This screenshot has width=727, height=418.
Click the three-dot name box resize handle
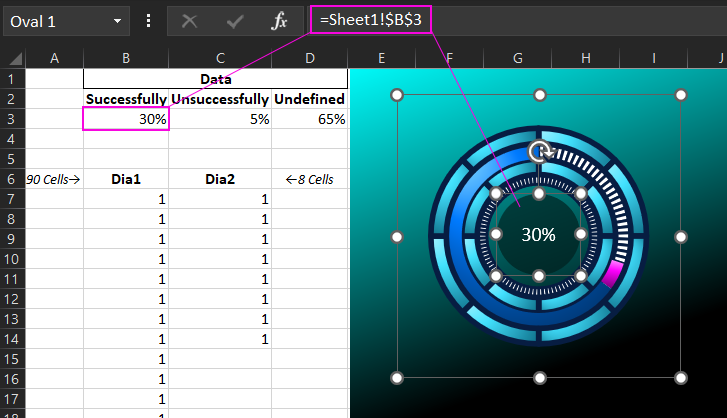tap(149, 20)
